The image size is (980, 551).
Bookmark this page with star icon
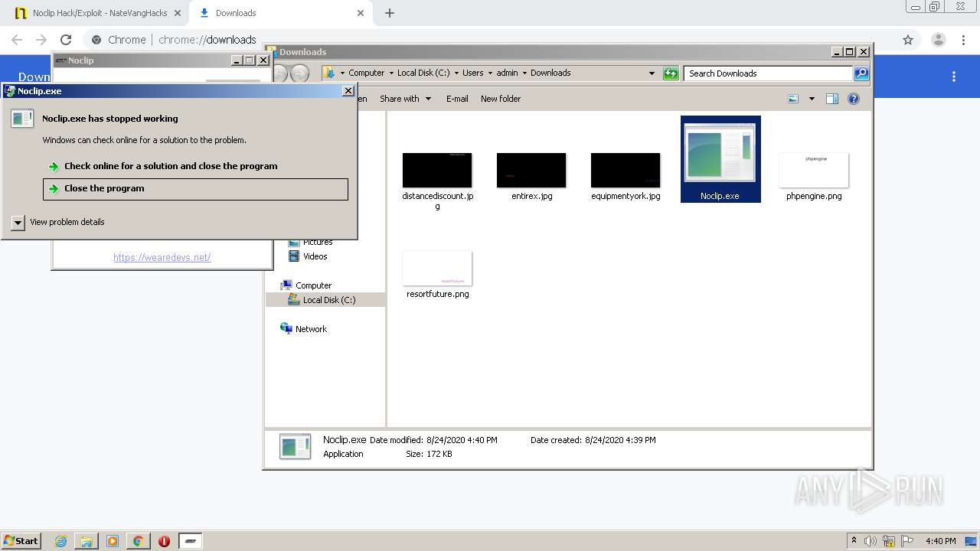tap(908, 40)
